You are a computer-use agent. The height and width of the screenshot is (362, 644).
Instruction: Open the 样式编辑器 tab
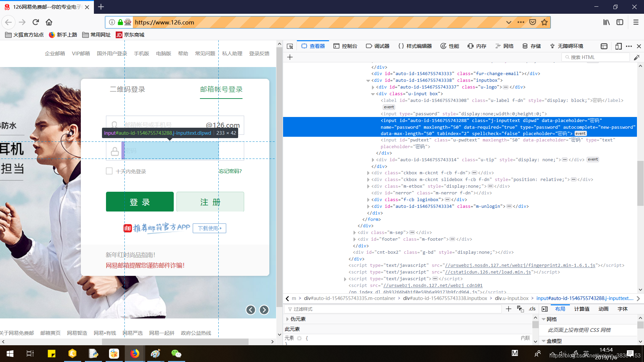click(415, 46)
